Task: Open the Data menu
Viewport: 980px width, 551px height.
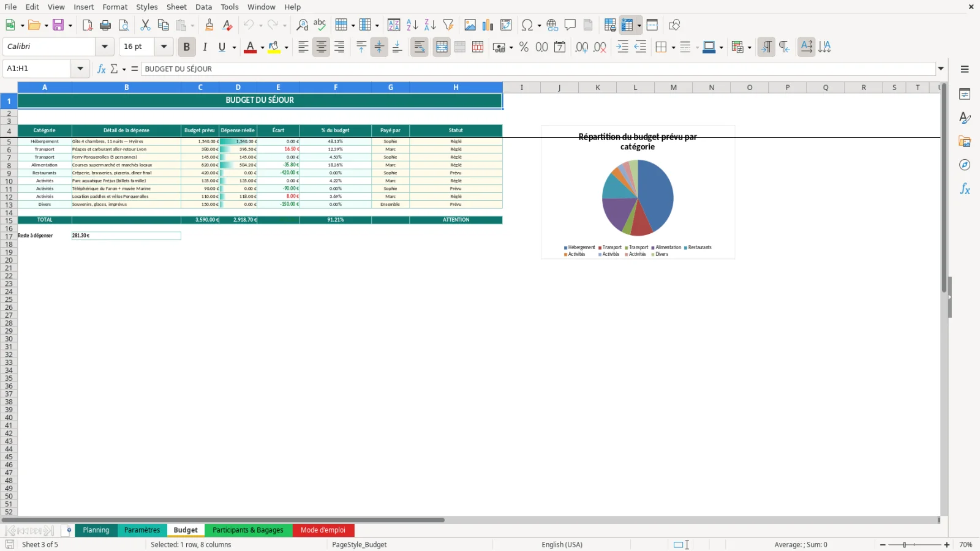Action: [204, 7]
